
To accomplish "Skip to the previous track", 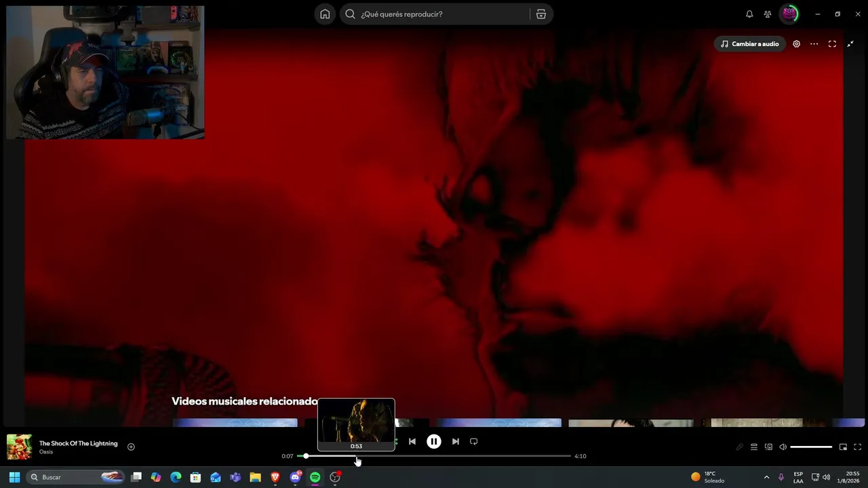I will [412, 441].
